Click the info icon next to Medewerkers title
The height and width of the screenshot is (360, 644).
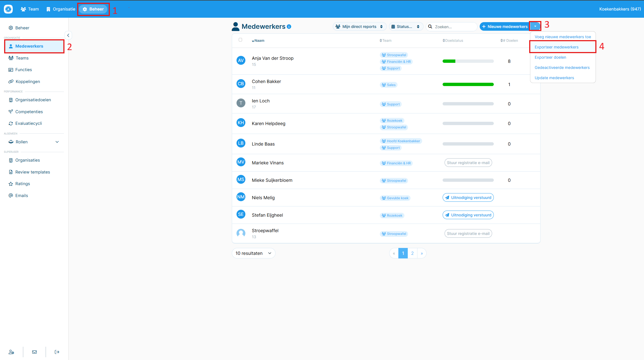[289, 27]
